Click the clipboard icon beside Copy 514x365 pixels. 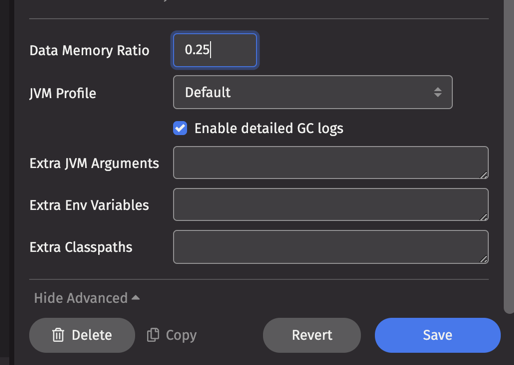(153, 335)
